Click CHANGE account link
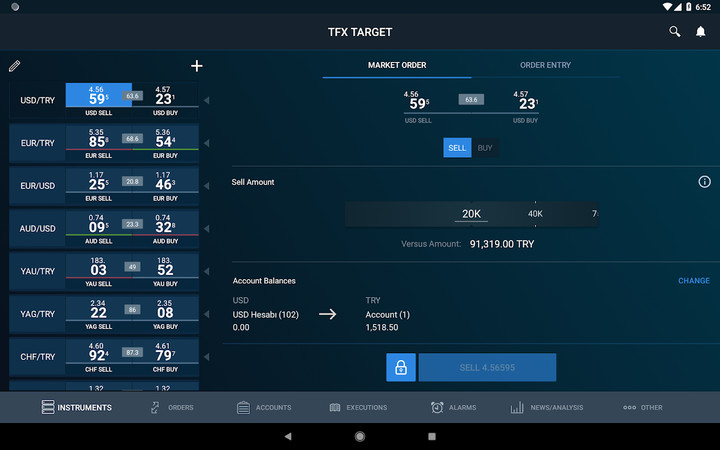The image size is (720, 450). (x=694, y=281)
